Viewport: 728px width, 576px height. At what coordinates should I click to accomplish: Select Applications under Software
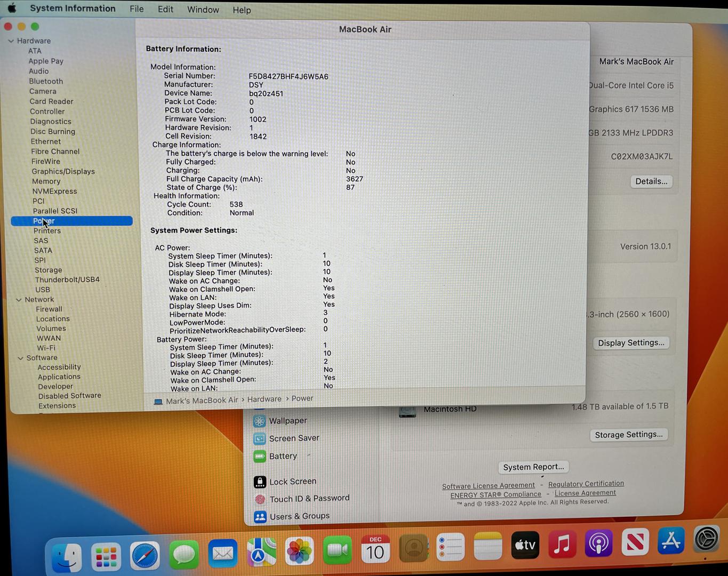tap(59, 377)
